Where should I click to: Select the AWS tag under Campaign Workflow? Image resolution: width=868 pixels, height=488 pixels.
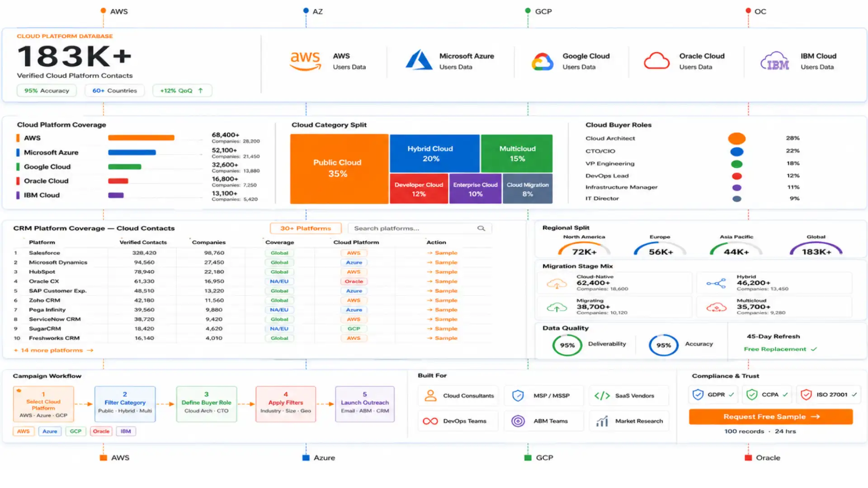click(24, 432)
